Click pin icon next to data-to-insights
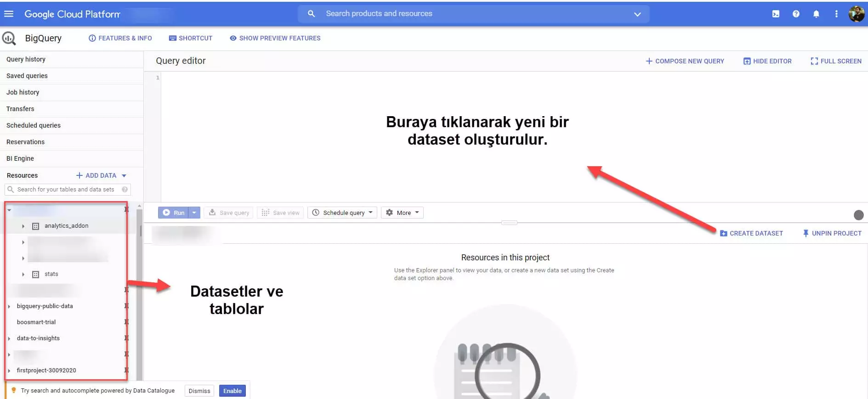This screenshot has width=868, height=399. [x=126, y=338]
